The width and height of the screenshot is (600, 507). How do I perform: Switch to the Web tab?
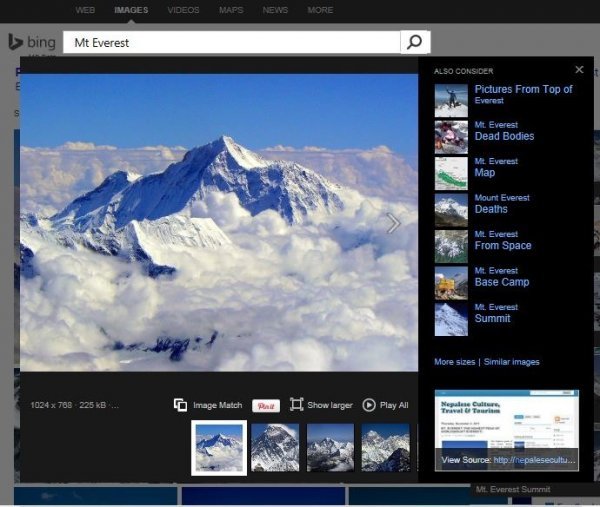coord(85,10)
